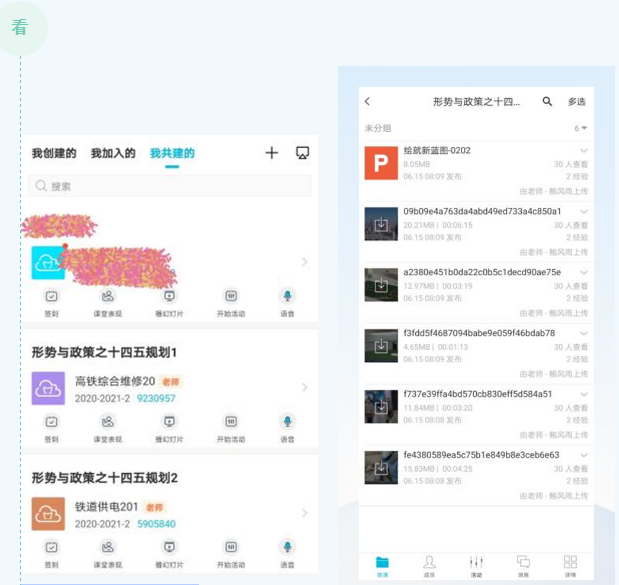Open 课堂表现 icon under 铁道供电201
The image size is (619, 585).
coord(108,547)
